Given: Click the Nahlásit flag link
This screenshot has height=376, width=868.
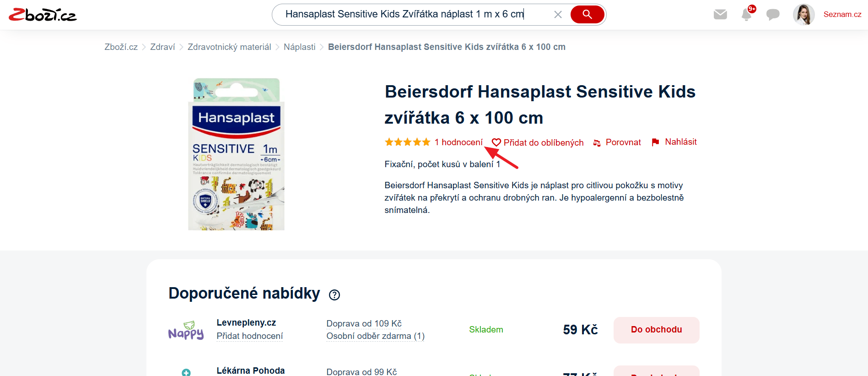Looking at the screenshot, I should point(674,142).
